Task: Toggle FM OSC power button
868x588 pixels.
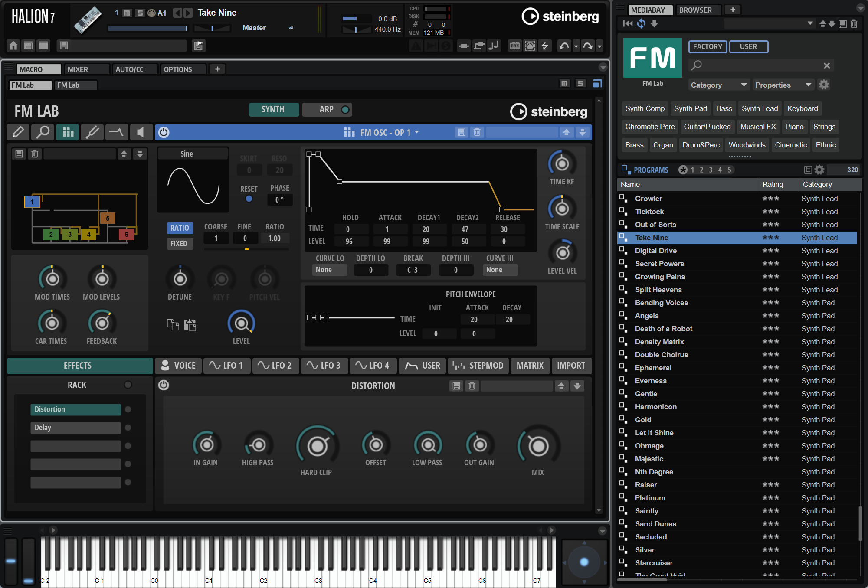Action: tap(164, 132)
